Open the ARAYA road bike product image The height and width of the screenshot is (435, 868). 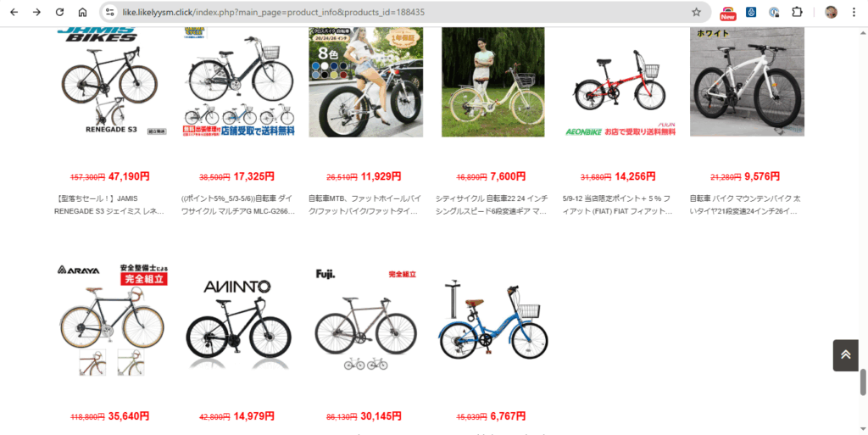[x=111, y=321]
